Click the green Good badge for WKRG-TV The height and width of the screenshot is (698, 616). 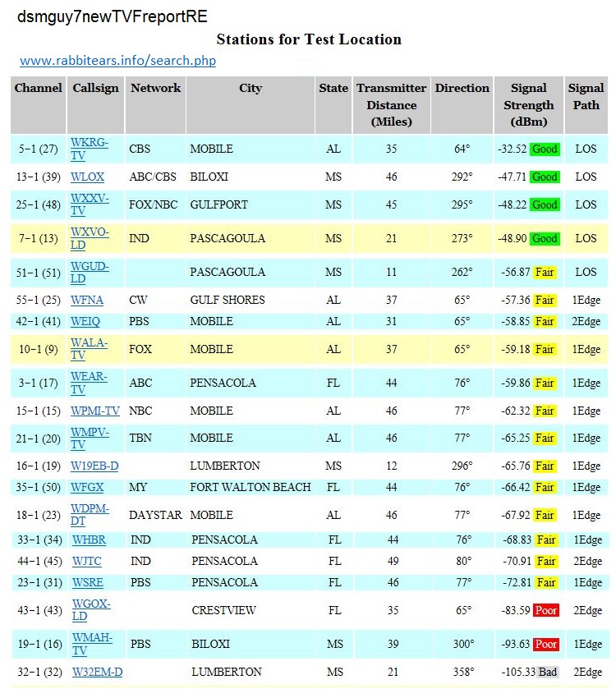tap(545, 149)
